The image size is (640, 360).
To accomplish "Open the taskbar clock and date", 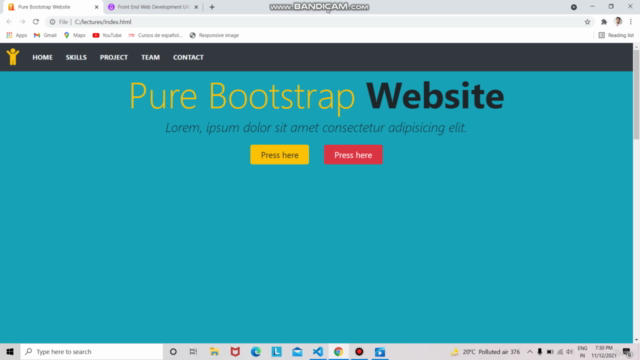I will 604,351.
